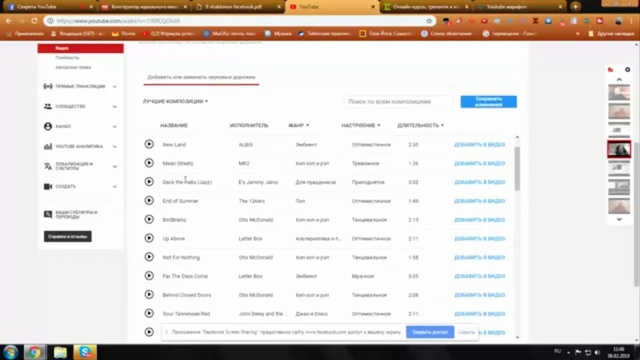Viewport: 640px width, 360px height.
Task: Open a new browser tab with plus icon
Action: [x=576, y=7]
